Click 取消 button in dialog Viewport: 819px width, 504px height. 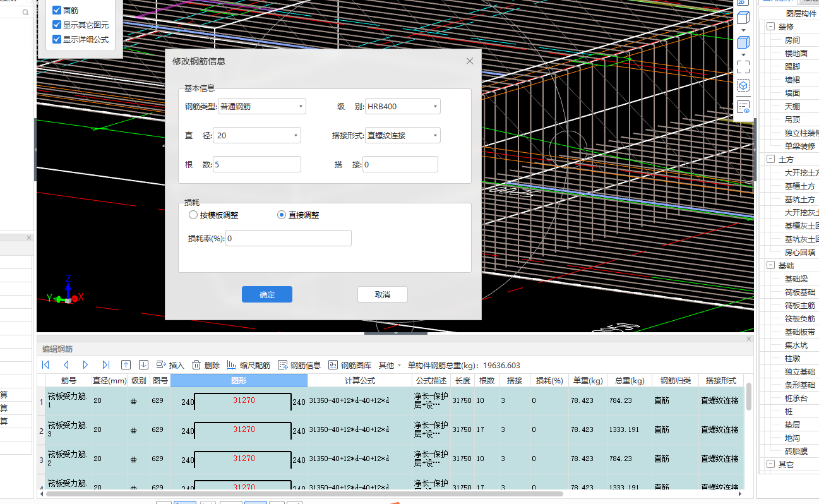pyautogui.click(x=383, y=294)
